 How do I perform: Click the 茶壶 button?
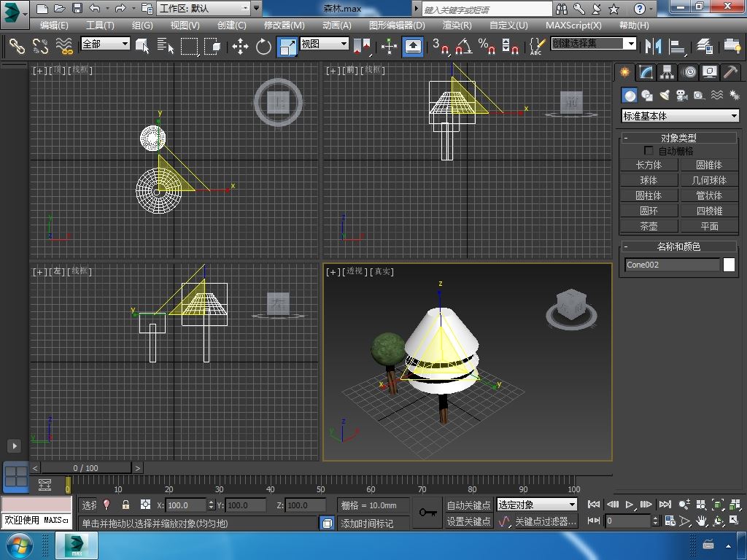[649, 226]
